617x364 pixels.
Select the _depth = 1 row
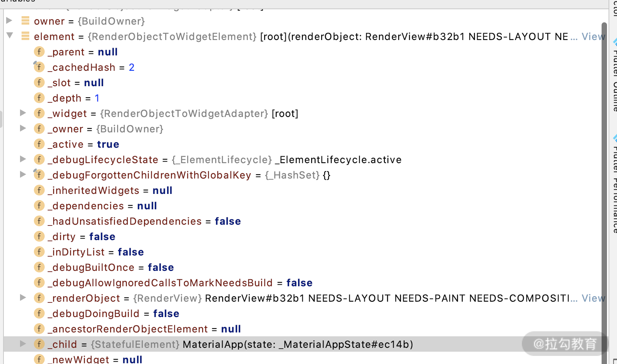74,98
